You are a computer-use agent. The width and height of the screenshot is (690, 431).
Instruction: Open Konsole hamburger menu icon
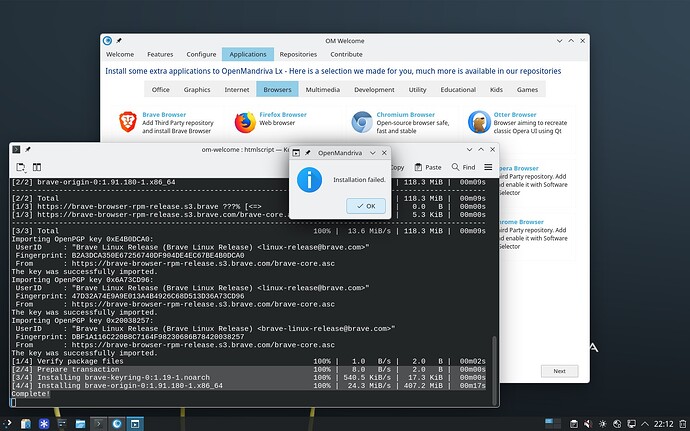(488, 167)
